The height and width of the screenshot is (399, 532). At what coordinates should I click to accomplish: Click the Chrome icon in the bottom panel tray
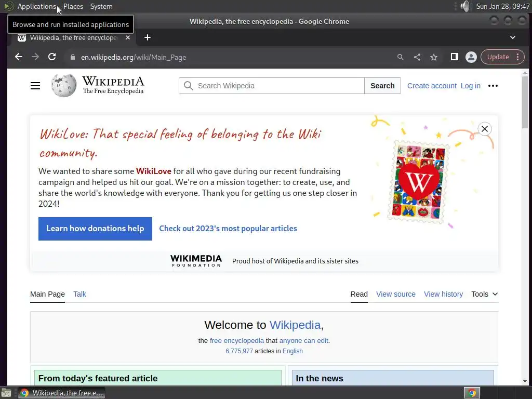pos(472,393)
